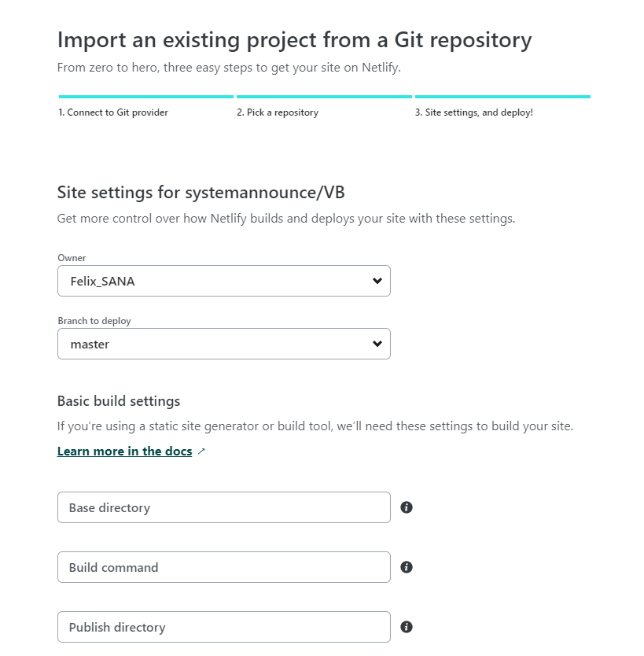Viewport: 644px width, 656px height.
Task: Click the external-link arrow icon after docs link
Action: tap(201, 451)
